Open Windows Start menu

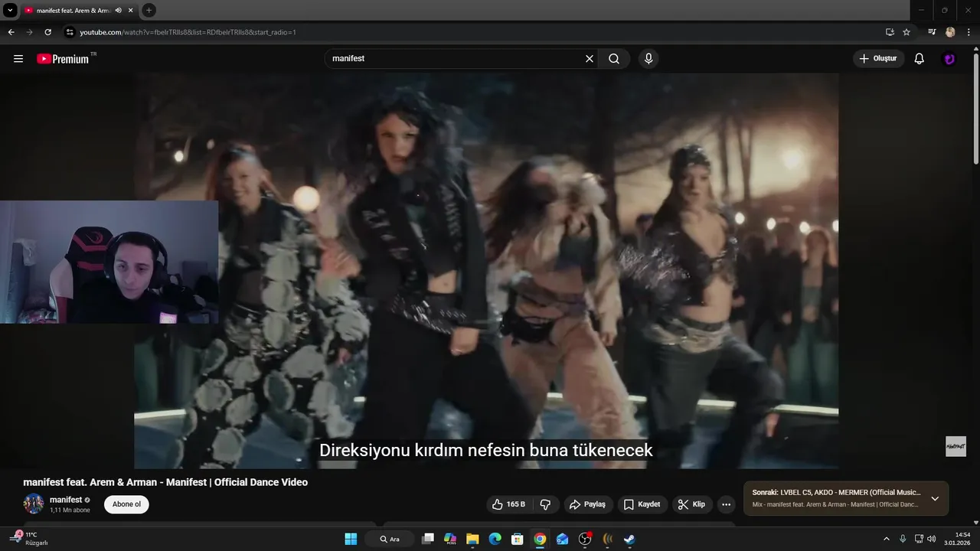351,539
